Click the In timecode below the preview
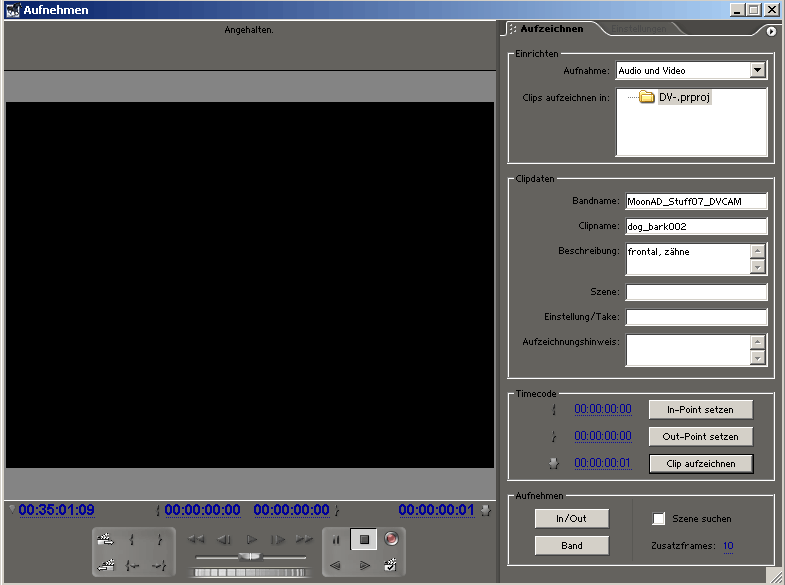The image size is (785, 585). 202,510
